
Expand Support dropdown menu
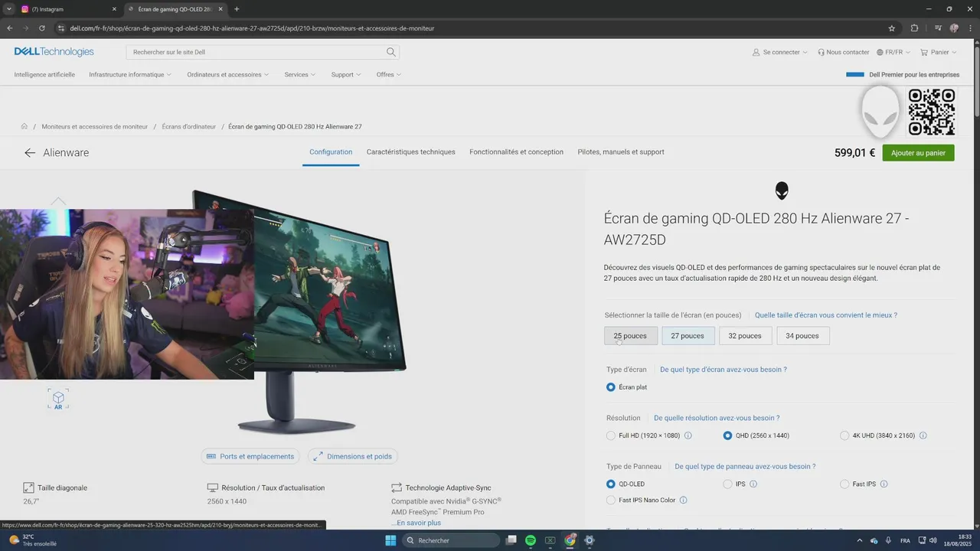coord(346,74)
